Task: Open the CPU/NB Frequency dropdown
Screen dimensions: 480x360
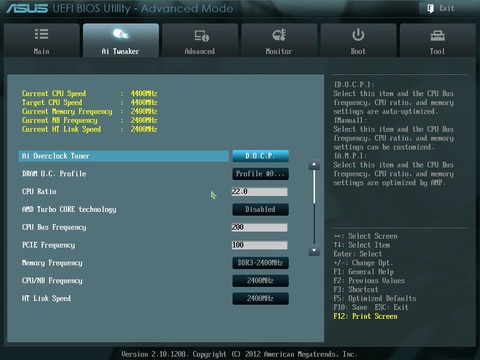Action: pyautogui.click(x=260, y=281)
